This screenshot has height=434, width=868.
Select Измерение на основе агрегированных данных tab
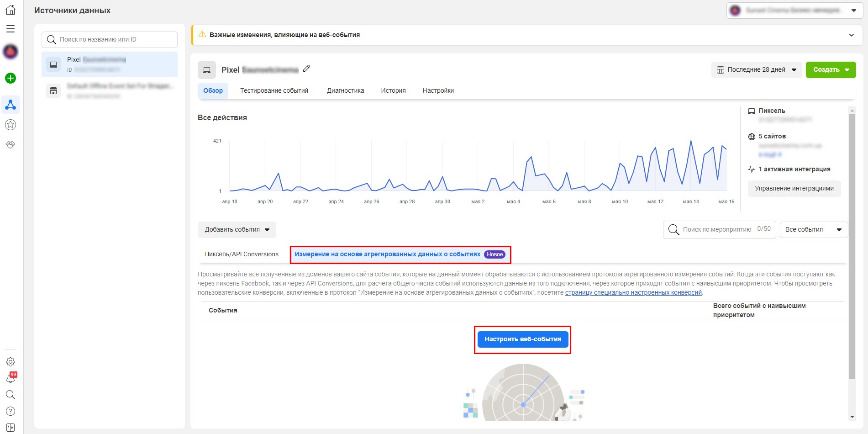[x=400, y=254]
